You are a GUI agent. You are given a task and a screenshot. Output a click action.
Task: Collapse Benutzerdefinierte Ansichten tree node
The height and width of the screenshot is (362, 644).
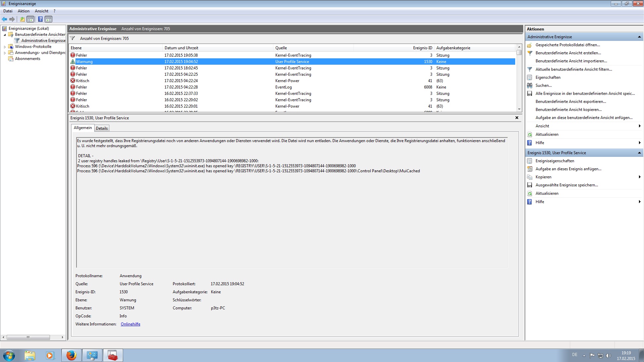coord(5,35)
